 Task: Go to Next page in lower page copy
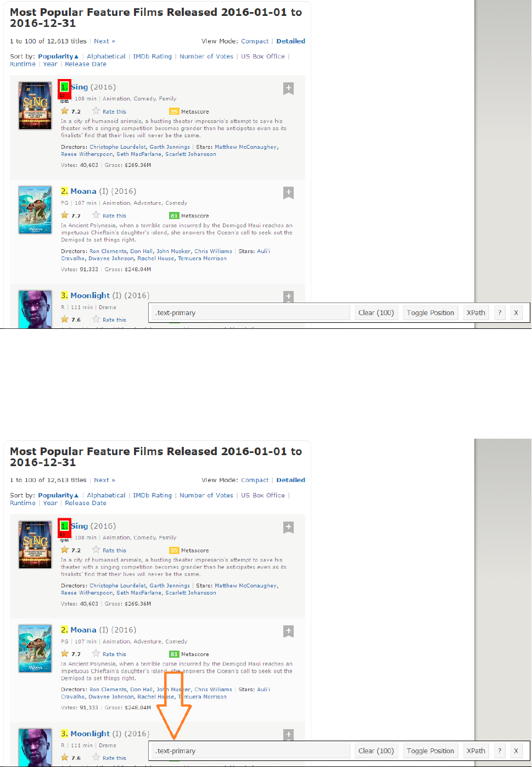[104, 480]
